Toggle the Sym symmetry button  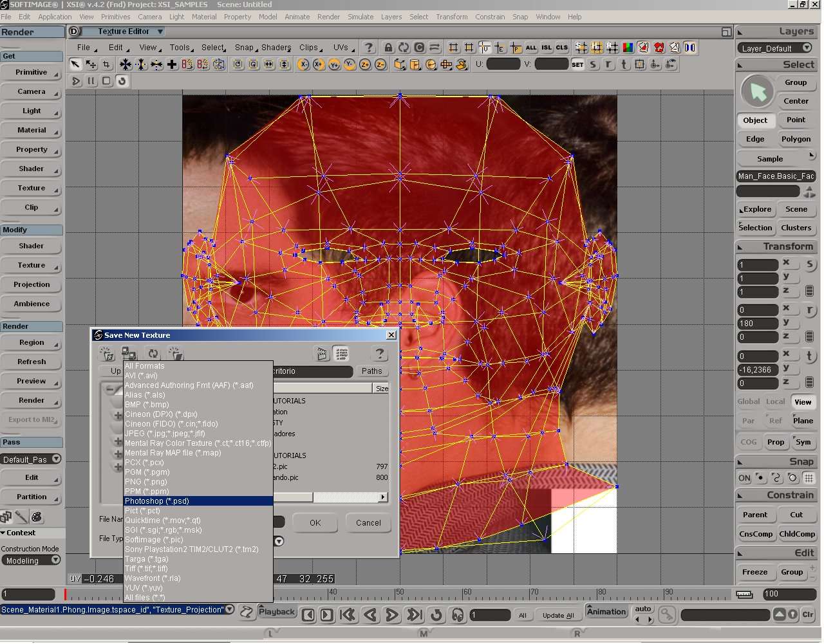[803, 442]
